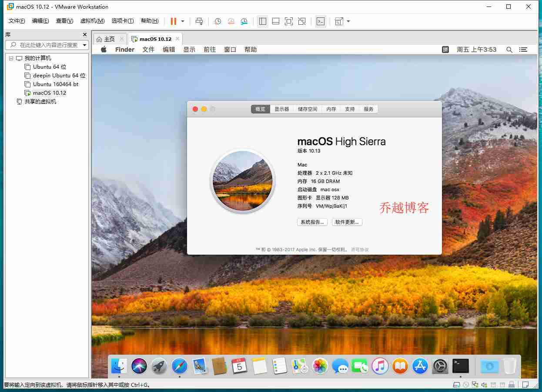Open iBooks from the dock
The width and height of the screenshot is (542, 392).
(400, 366)
